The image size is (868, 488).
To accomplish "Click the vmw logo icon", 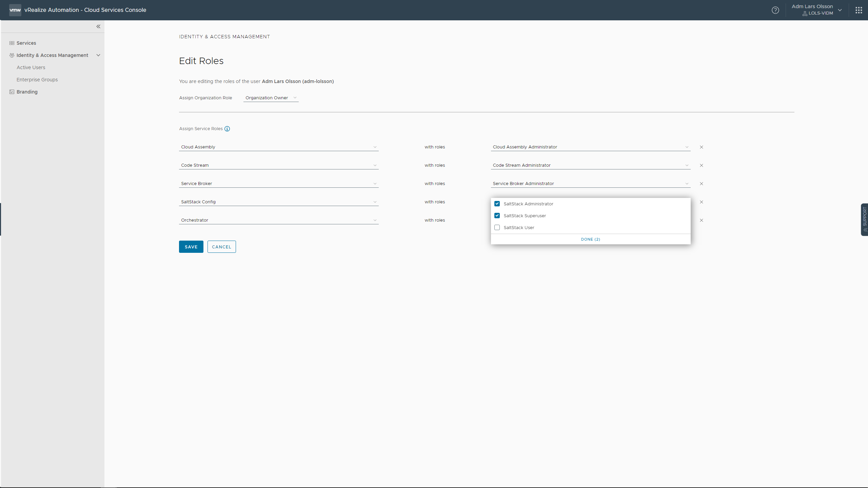I will tap(15, 10).
